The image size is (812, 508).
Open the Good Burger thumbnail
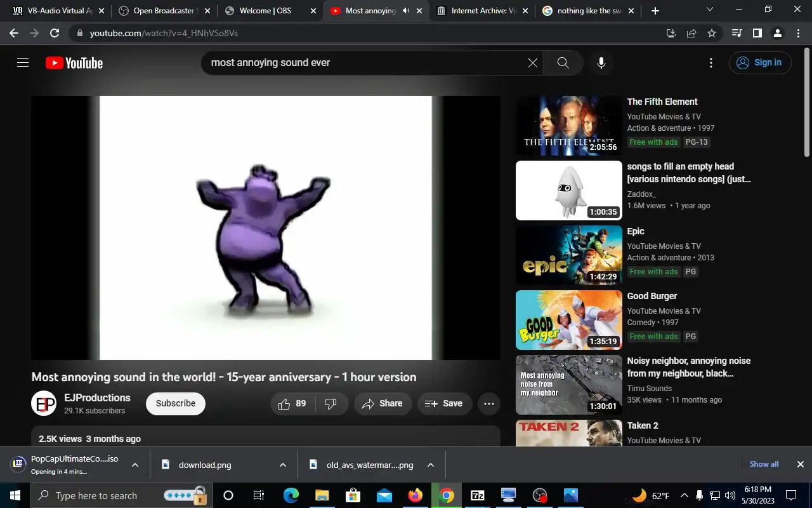(x=569, y=320)
